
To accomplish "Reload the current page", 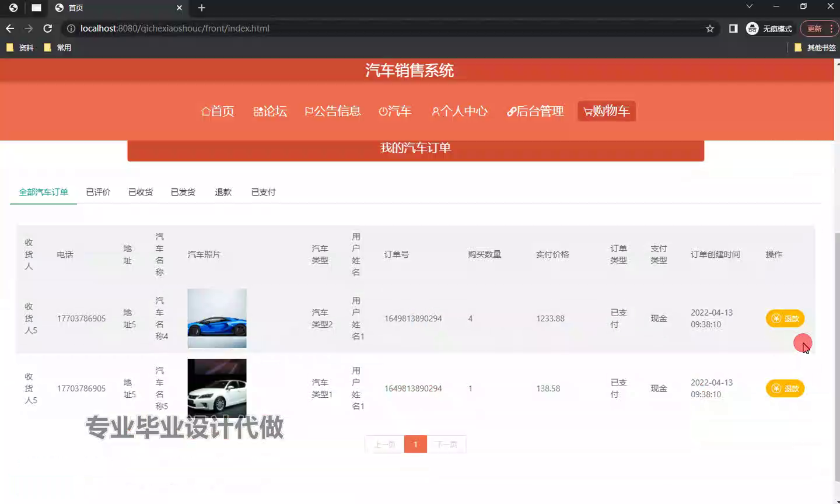I will coord(48,29).
